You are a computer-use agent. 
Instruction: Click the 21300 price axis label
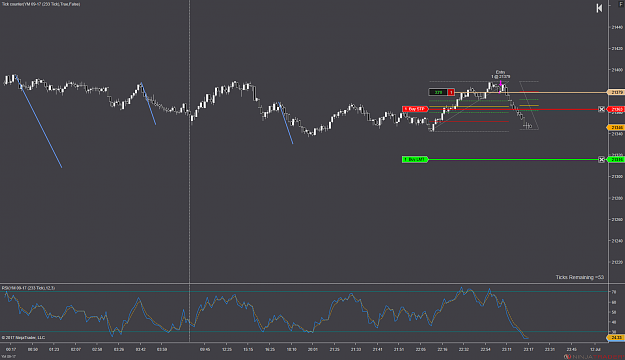[617, 177]
